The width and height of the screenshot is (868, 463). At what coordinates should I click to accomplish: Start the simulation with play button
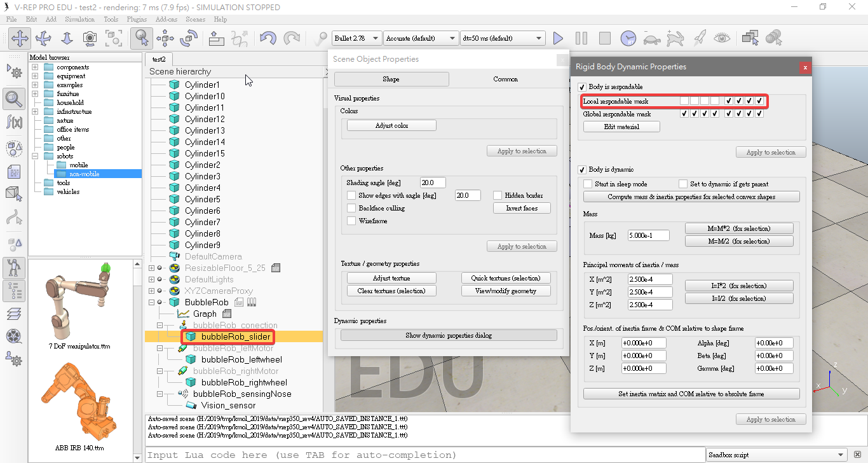(558, 38)
